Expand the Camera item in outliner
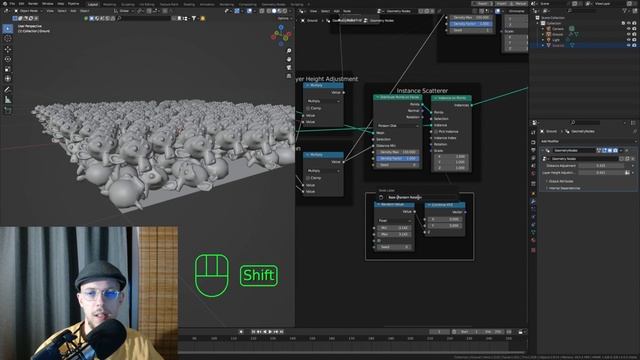640x360 pixels. click(x=543, y=29)
